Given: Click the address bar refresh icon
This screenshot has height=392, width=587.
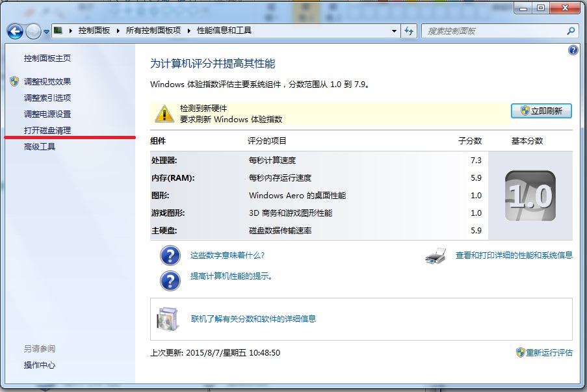Looking at the screenshot, I should (x=410, y=31).
